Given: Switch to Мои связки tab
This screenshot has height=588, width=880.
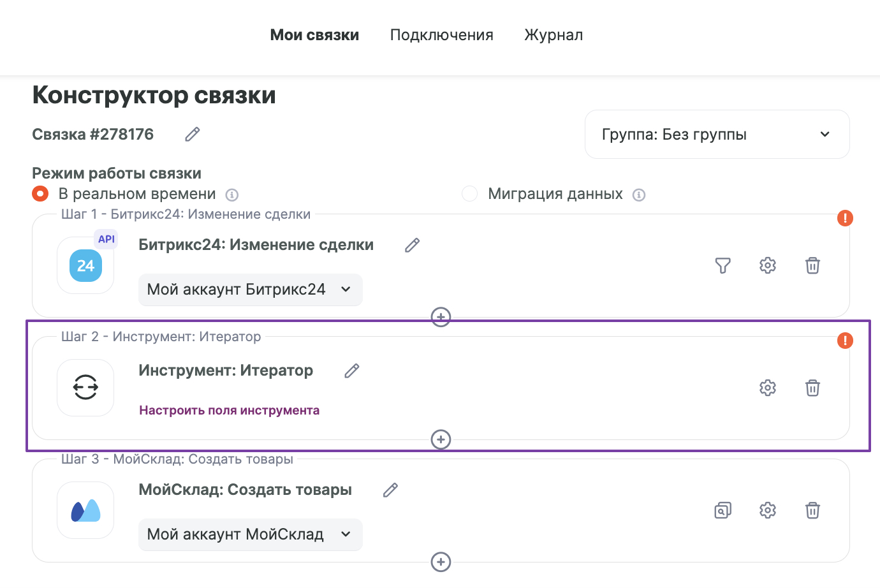Looking at the screenshot, I should pyautogui.click(x=314, y=35).
